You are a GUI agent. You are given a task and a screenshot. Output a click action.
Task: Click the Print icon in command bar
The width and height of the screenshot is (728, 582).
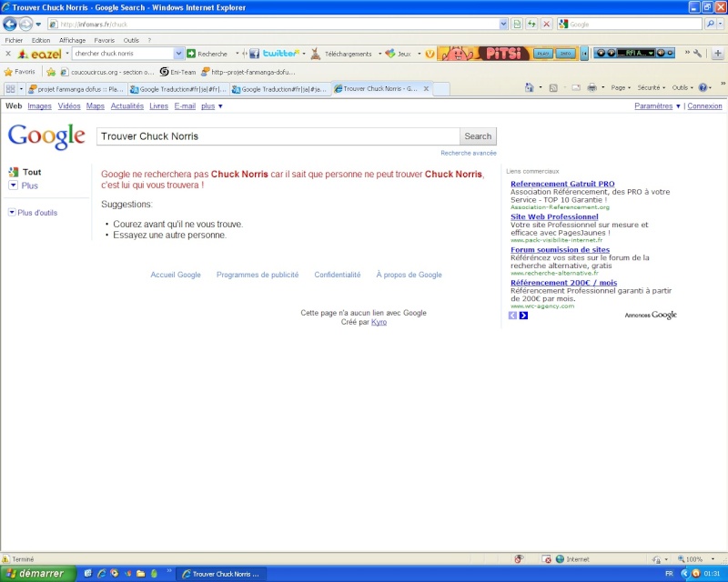pyautogui.click(x=591, y=87)
